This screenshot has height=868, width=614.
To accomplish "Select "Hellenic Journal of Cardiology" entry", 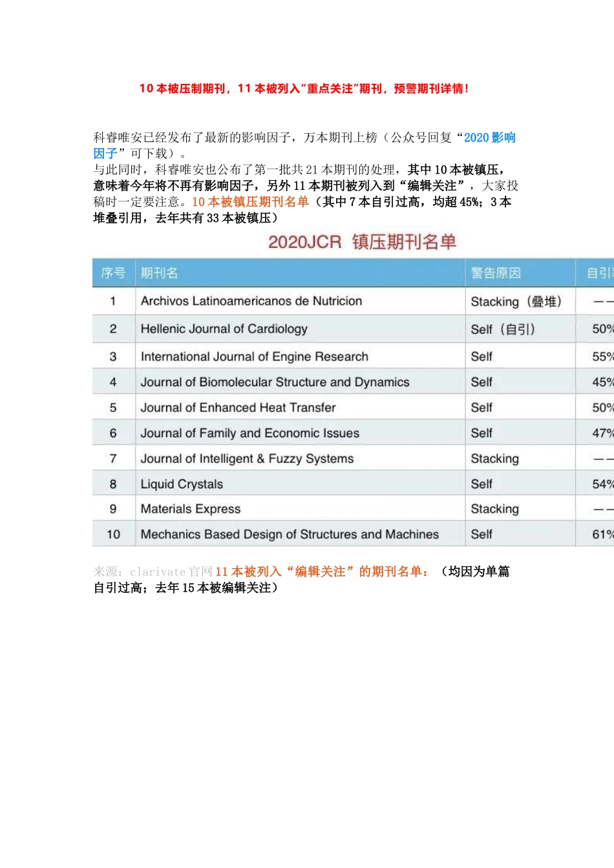I will 224,329.
